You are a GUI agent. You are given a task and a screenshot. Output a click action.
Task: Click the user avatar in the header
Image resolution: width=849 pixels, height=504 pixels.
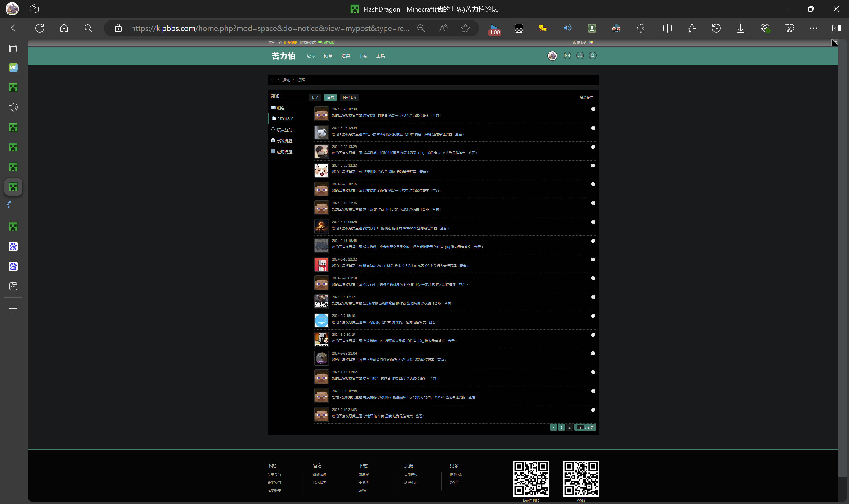pyautogui.click(x=552, y=56)
